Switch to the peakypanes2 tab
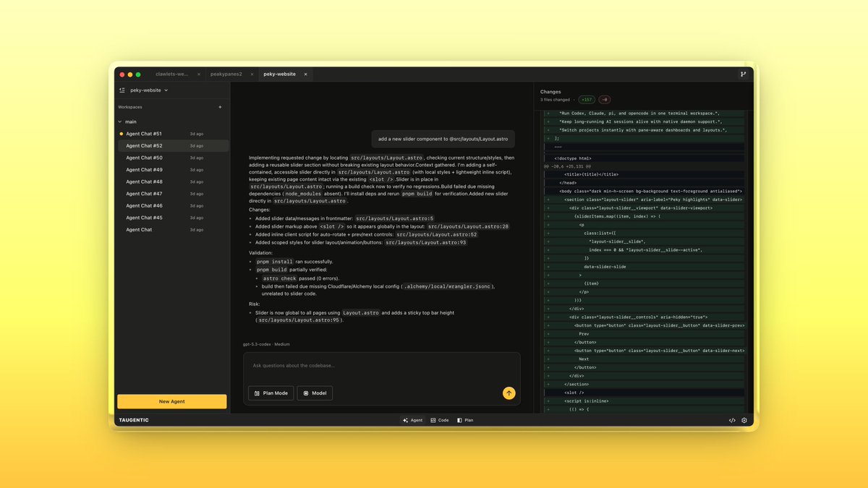 pyautogui.click(x=226, y=74)
